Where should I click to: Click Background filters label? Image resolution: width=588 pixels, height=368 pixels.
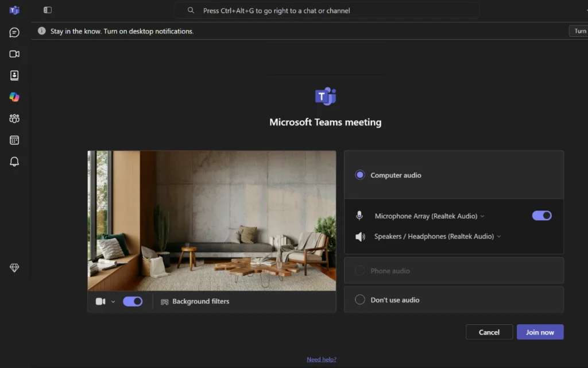pyautogui.click(x=200, y=301)
